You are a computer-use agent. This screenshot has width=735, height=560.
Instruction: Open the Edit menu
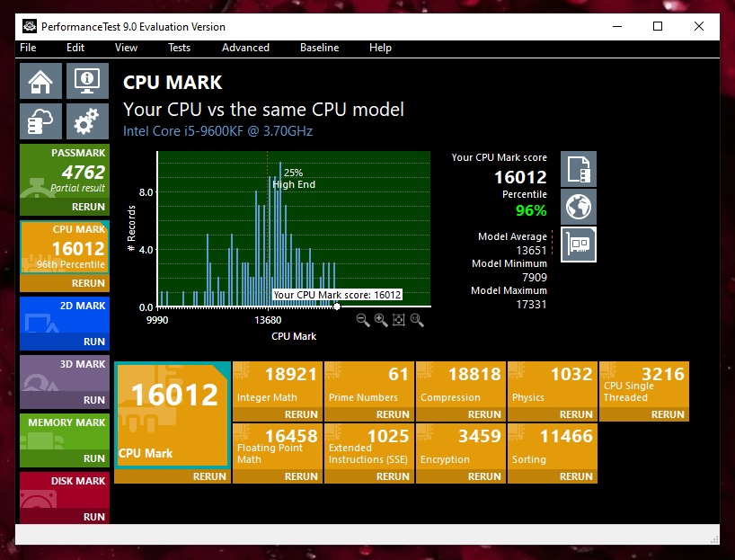click(x=75, y=48)
